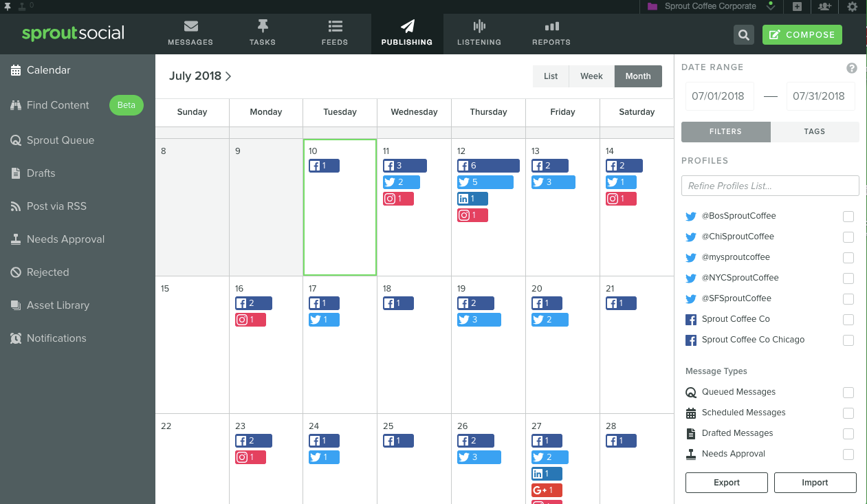Switch to the List view
867x504 pixels.
[x=551, y=76]
